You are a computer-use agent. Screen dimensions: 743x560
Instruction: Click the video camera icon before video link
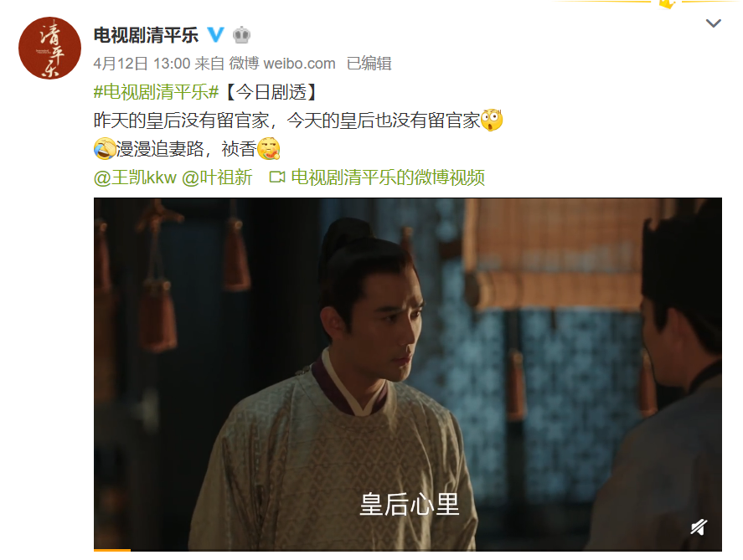point(277,177)
